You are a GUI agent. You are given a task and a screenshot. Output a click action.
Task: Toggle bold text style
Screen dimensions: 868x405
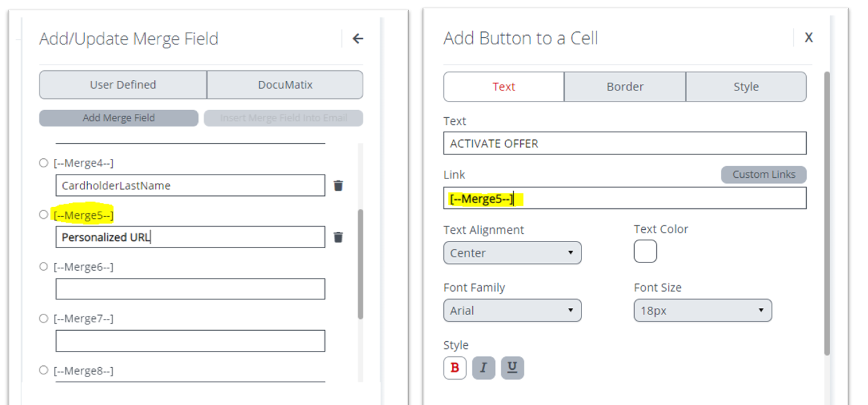(455, 368)
